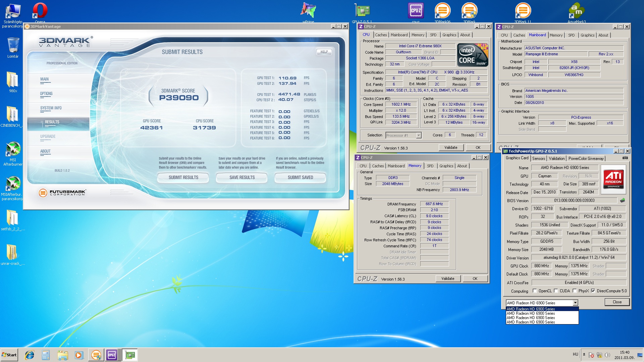644x362 pixels.
Task: Click Validate in the CPU tab CPU-Z window
Action: pos(451,147)
